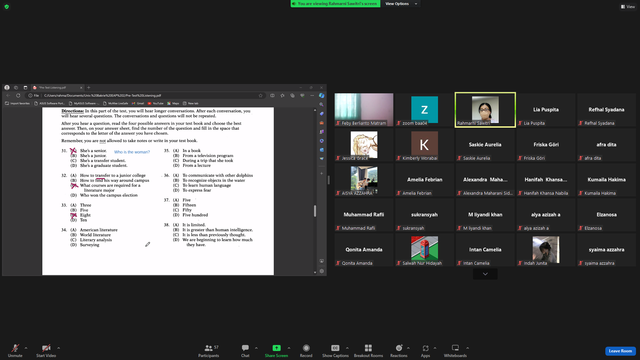Select Jessica Grace's participant tile
The width and height of the screenshot is (640, 360).
(x=364, y=145)
